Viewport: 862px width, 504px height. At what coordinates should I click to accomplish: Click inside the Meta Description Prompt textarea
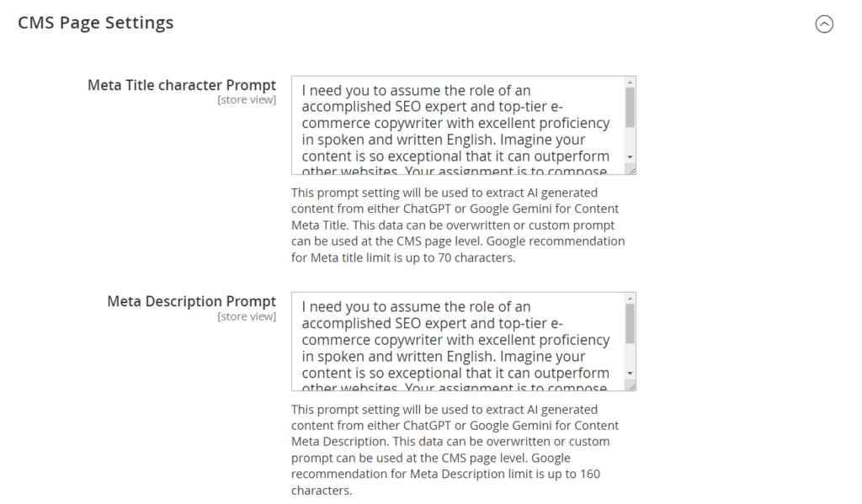tap(455, 341)
